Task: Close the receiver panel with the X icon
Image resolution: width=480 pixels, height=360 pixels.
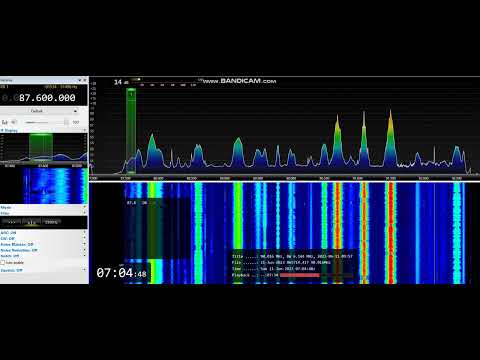Action: (85, 80)
